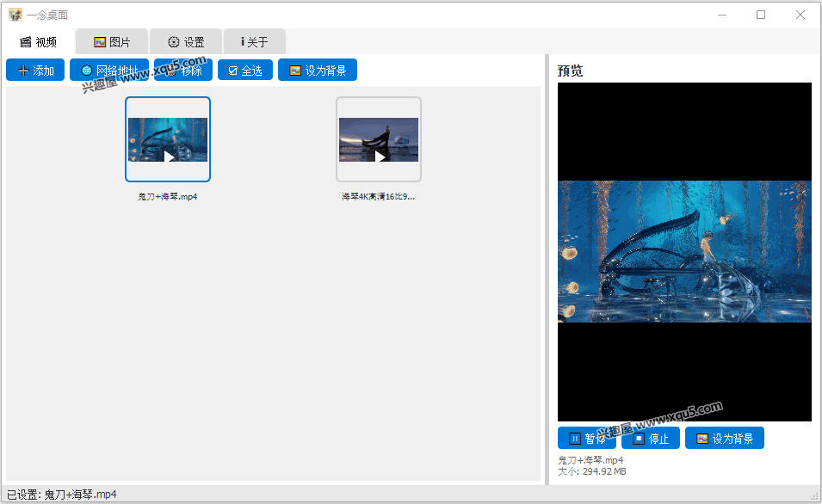This screenshot has width=822, height=504.
Task: Toggle 全选 select-all checkbox button
Action: (245, 71)
